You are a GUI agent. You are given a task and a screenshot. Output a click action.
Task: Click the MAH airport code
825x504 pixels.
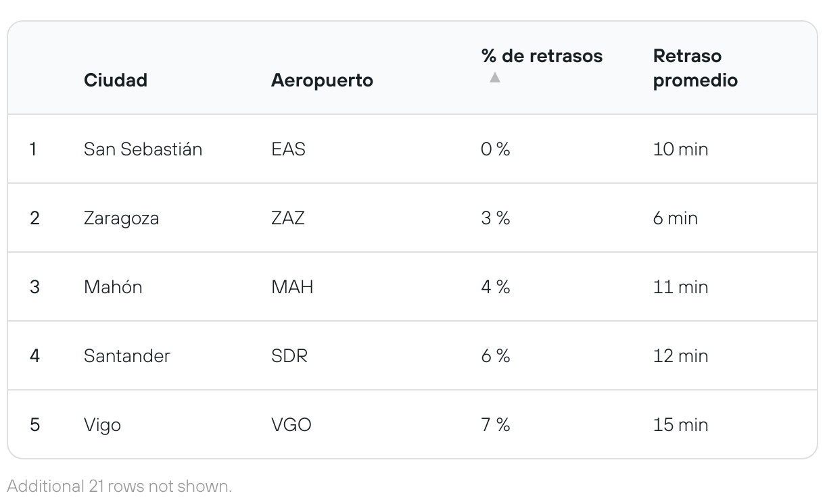[292, 287]
